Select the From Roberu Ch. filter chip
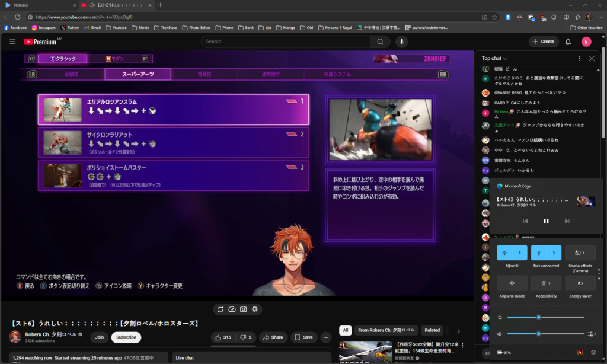The width and height of the screenshot is (607, 364). (x=386, y=330)
